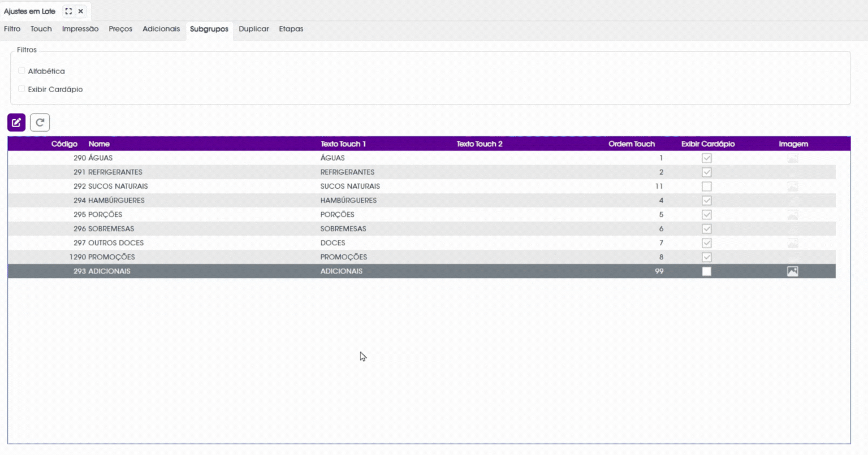
Task: Click ADICIONAIS under Texto Touch 1
Action: point(342,271)
